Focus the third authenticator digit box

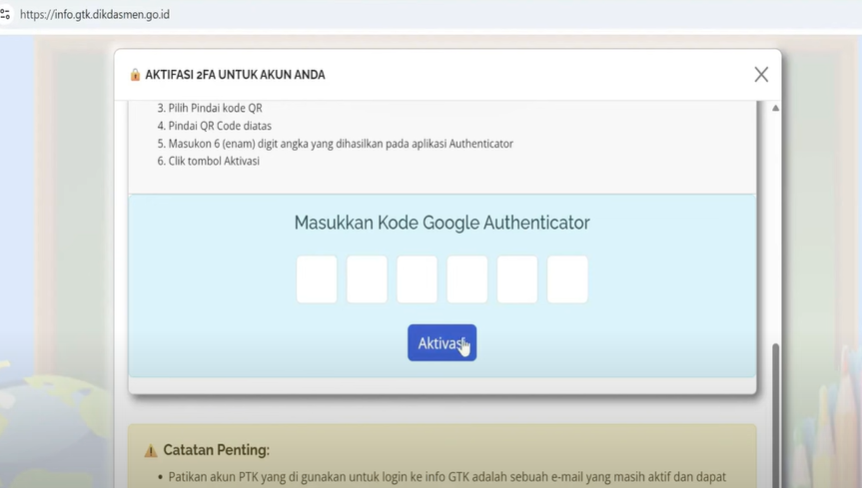tap(417, 279)
